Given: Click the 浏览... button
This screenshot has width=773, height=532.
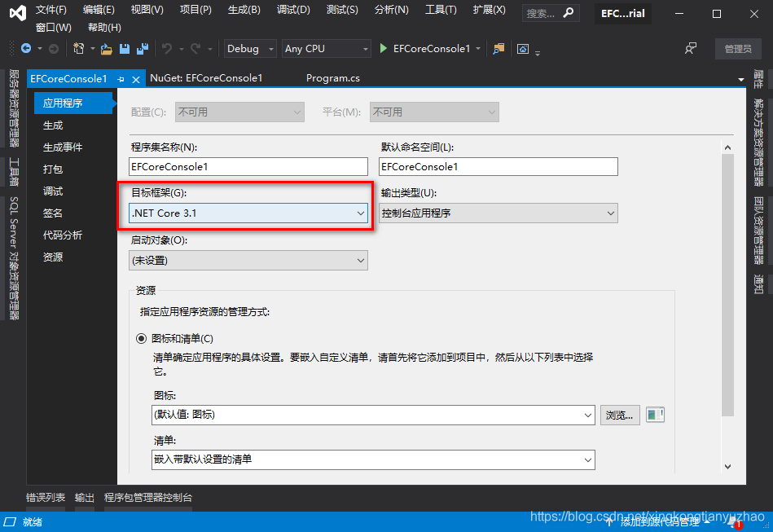Looking at the screenshot, I should (x=620, y=415).
